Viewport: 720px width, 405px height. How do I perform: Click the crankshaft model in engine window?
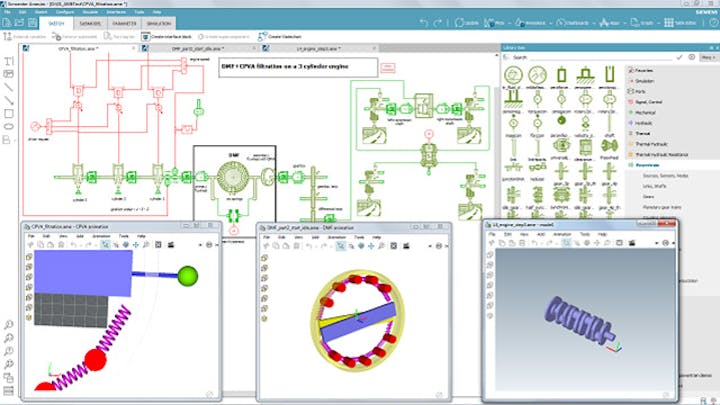579,321
